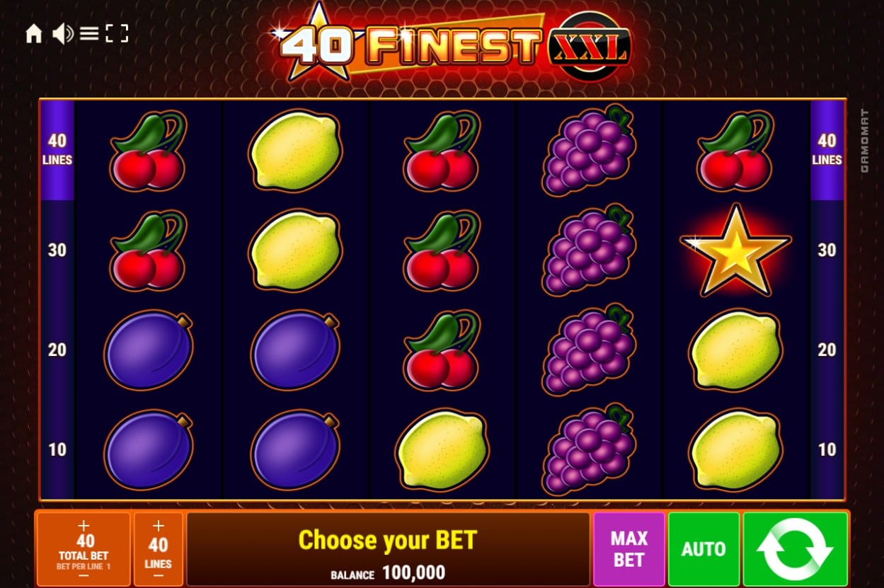Click the golden star symbol
884x588 pixels.
735,250
